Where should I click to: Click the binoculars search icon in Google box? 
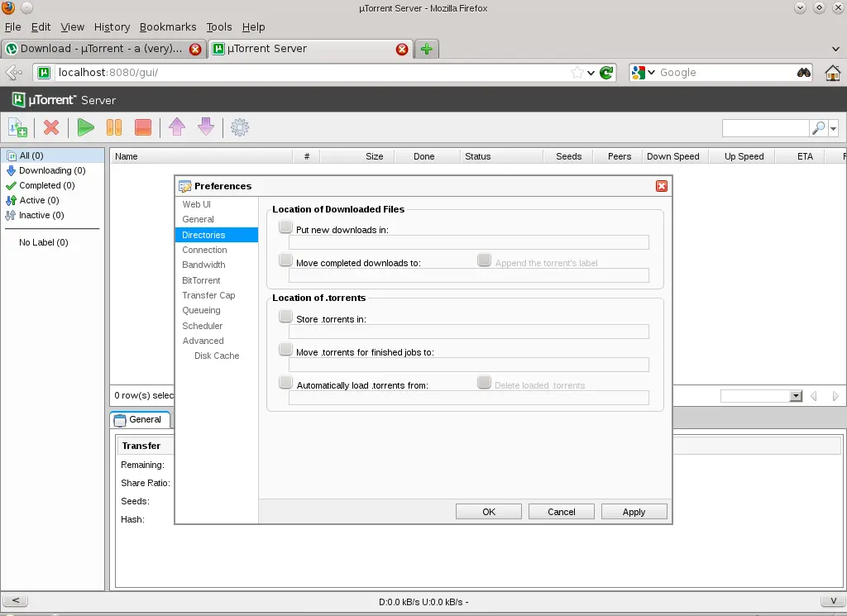tap(804, 72)
